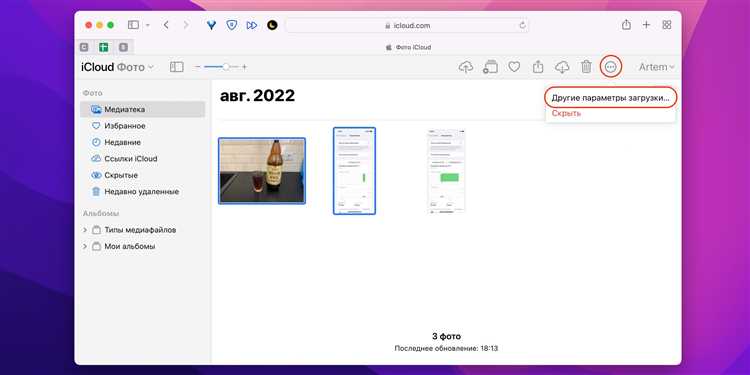Delete selected photos with trash icon
The width and height of the screenshot is (750, 375).
(586, 66)
